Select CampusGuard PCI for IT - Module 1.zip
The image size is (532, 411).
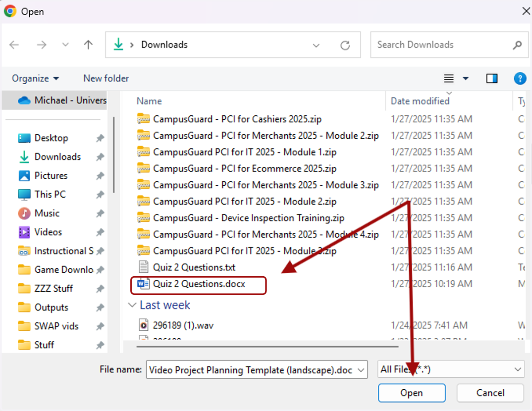point(245,152)
